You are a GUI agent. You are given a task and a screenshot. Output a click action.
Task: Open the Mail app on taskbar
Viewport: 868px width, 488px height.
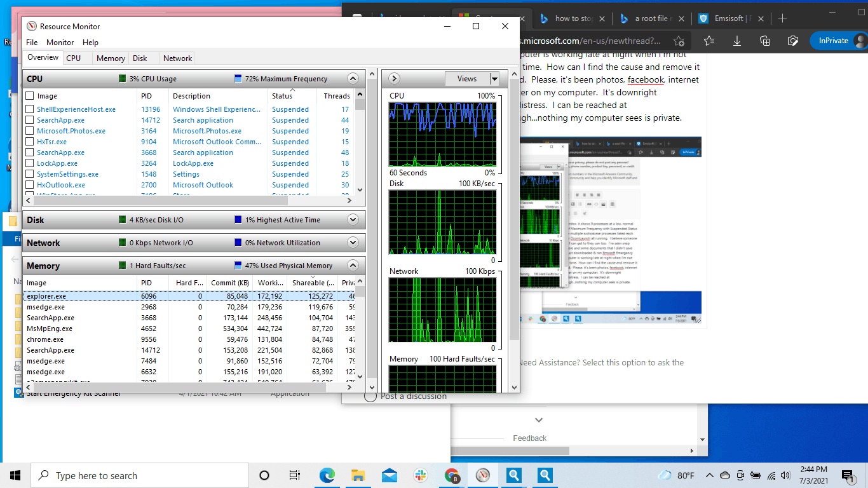coord(390,475)
